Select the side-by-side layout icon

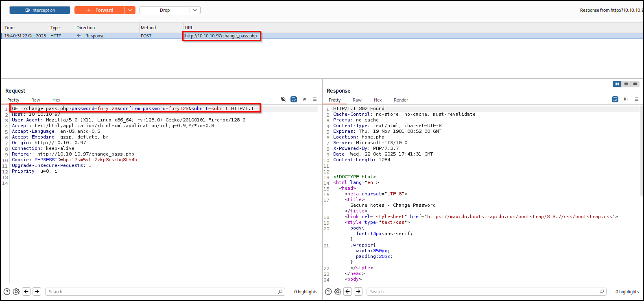coord(617,84)
